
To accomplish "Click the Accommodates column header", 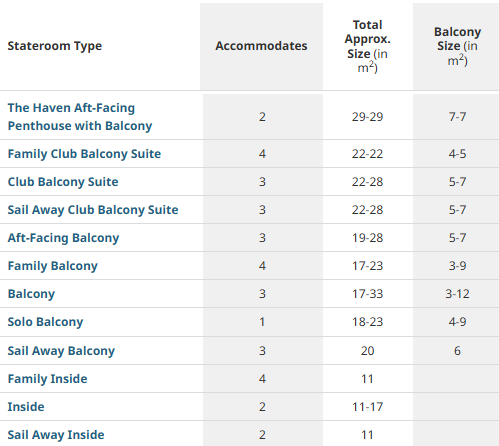I will click(261, 46).
